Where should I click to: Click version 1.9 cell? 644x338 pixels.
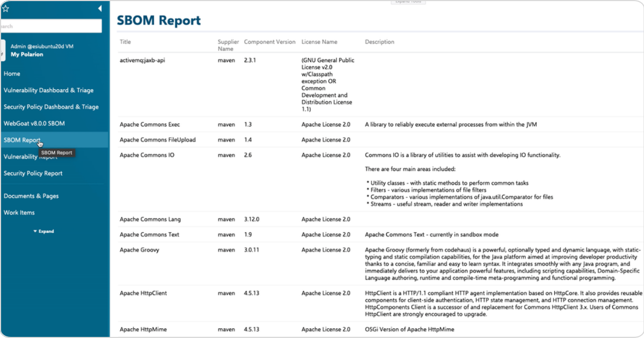[248, 234]
